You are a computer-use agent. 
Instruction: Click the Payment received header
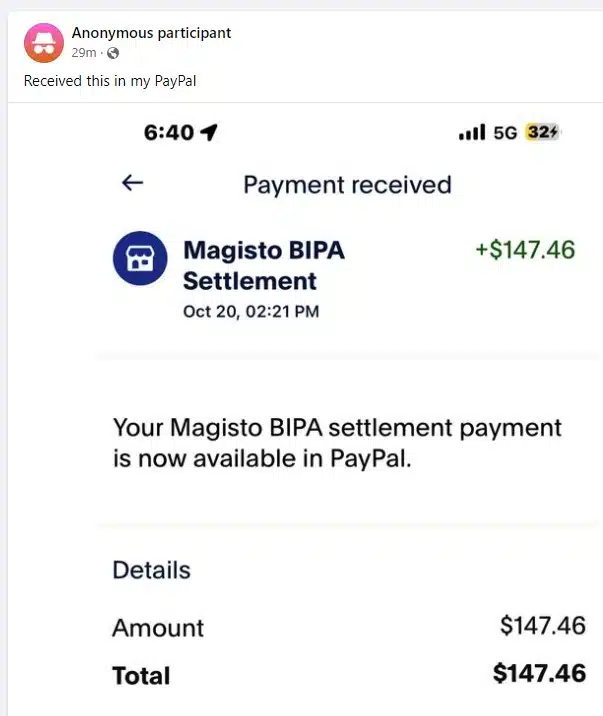347,185
